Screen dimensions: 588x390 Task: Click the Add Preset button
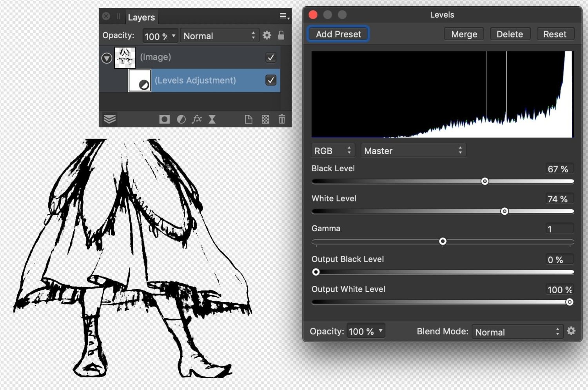pos(338,34)
